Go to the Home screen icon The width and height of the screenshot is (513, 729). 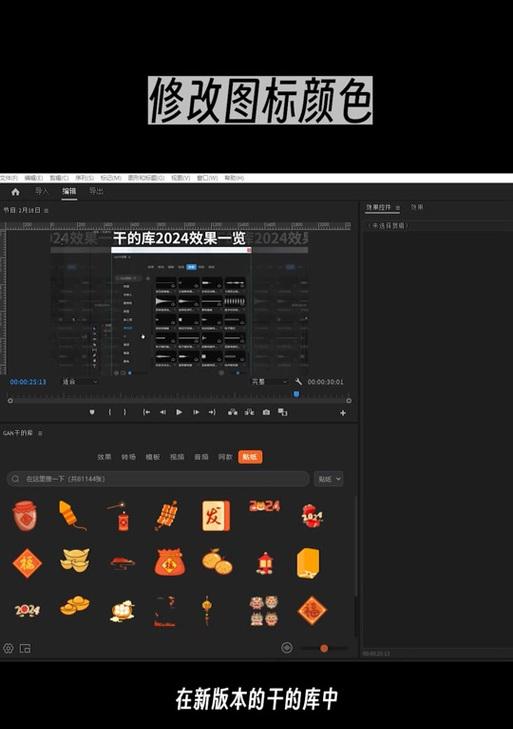(15, 192)
